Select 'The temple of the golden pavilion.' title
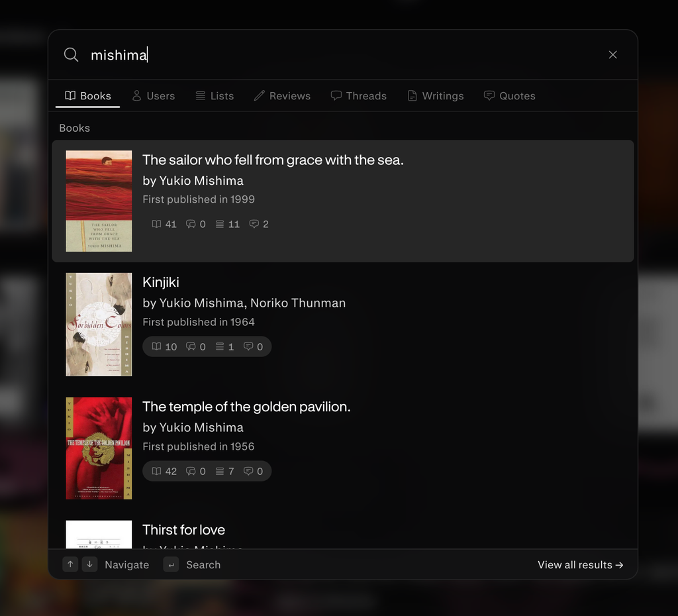This screenshot has height=616, width=678. (246, 407)
